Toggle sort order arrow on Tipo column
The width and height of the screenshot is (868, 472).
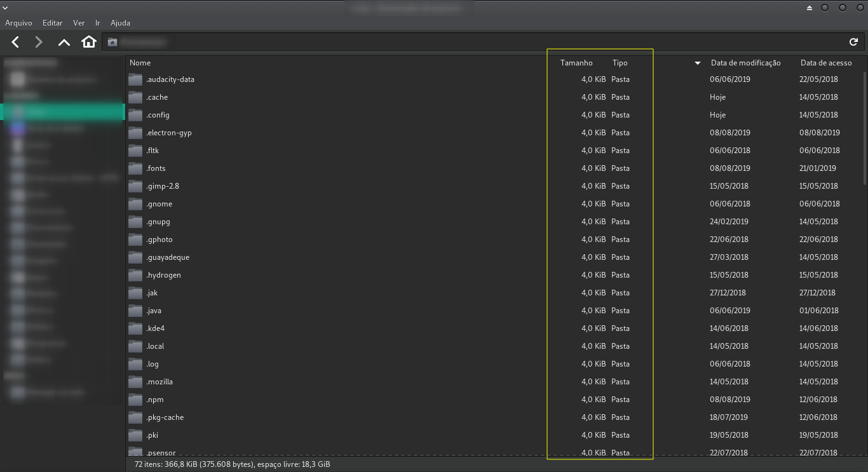[x=697, y=63]
